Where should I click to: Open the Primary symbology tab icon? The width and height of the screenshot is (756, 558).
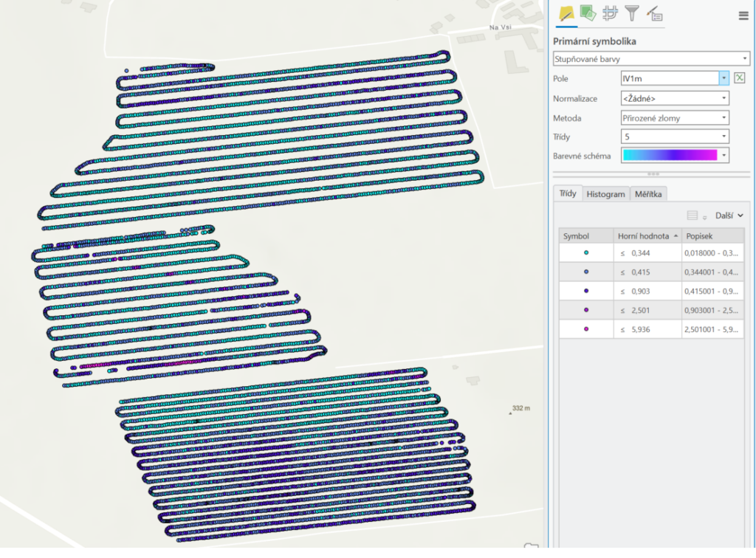point(566,13)
